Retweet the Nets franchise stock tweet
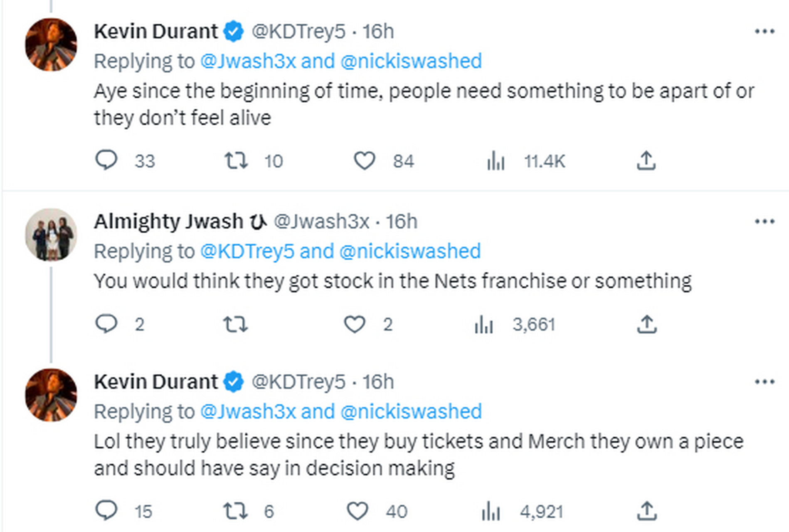 click(x=236, y=324)
